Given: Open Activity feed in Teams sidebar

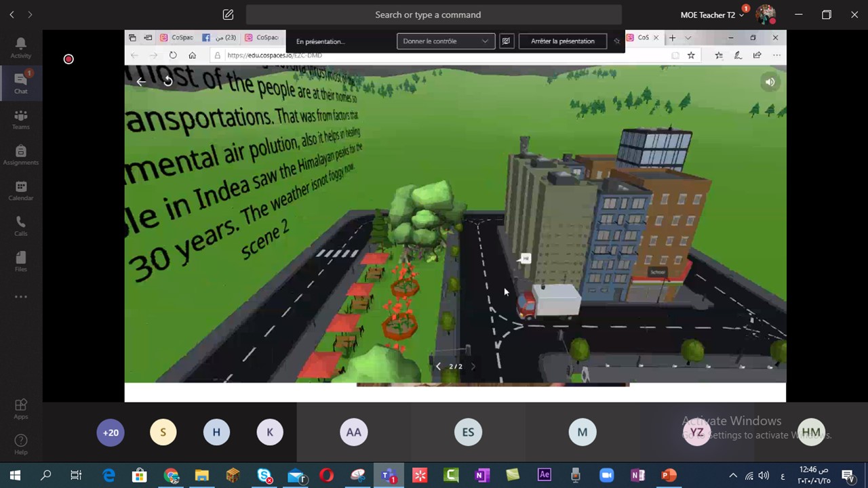Looking at the screenshot, I should coord(21,47).
